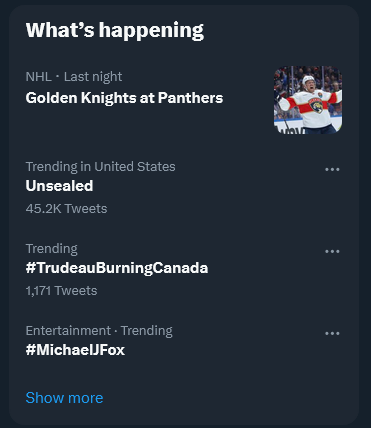The image size is (371, 428).
Task: Click Panthers logo on jersey in thumbnail
Action: coord(316,105)
